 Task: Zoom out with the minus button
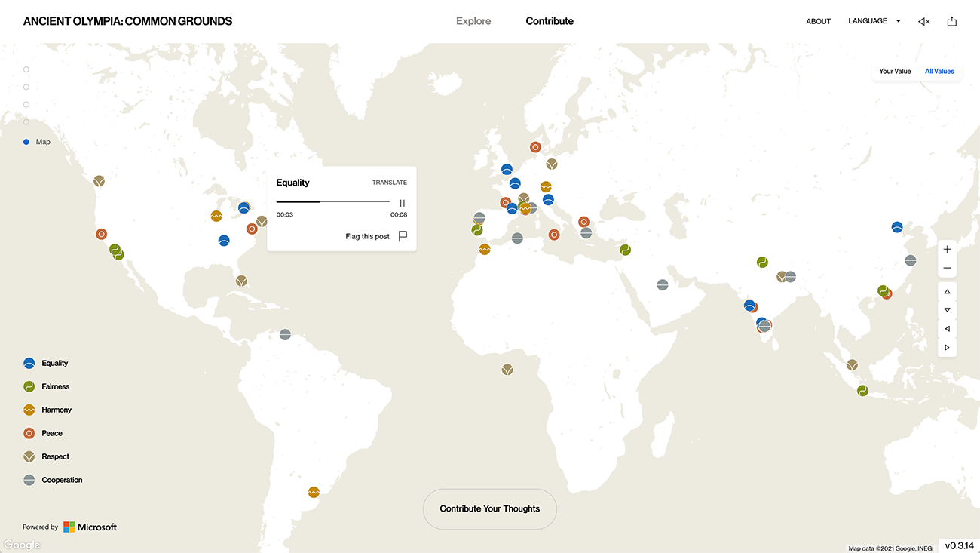tap(947, 269)
